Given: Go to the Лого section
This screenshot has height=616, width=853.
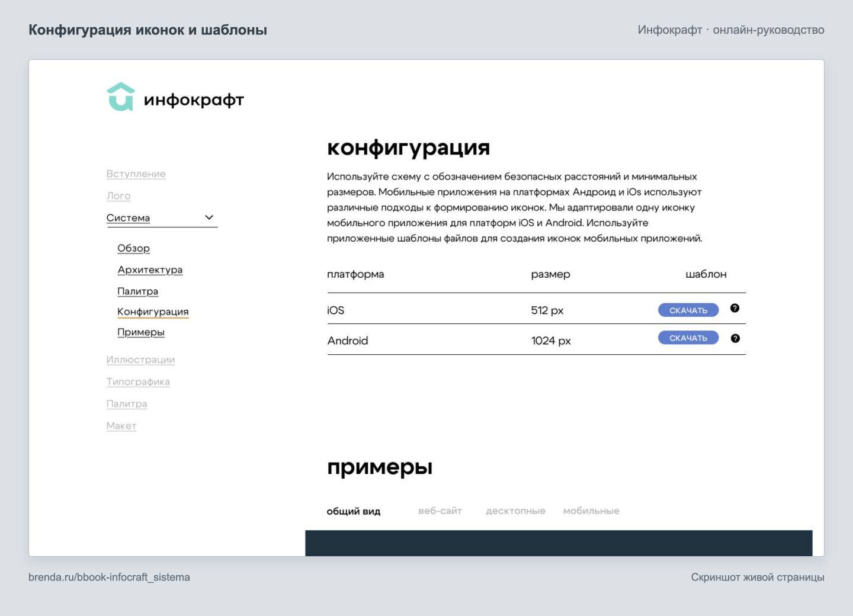Looking at the screenshot, I should (x=118, y=196).
